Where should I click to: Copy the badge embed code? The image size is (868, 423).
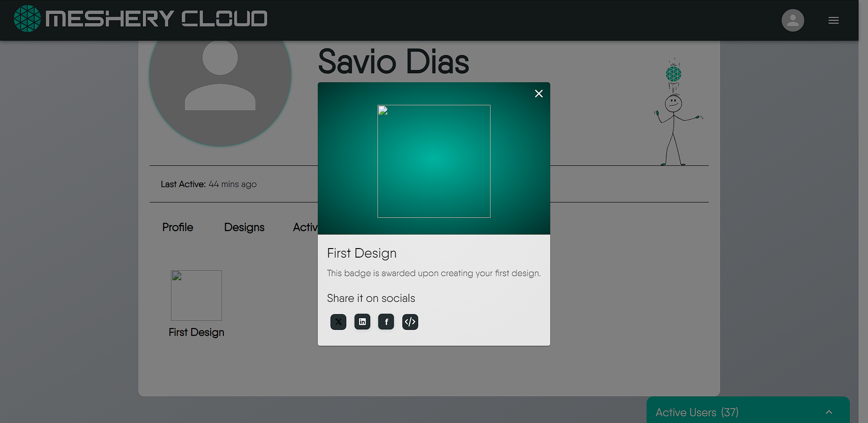410,322
